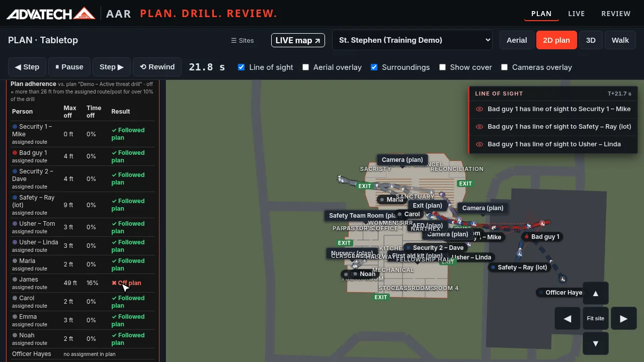Open the LIVE map link

pyautogui.click(x=298, y=40)
